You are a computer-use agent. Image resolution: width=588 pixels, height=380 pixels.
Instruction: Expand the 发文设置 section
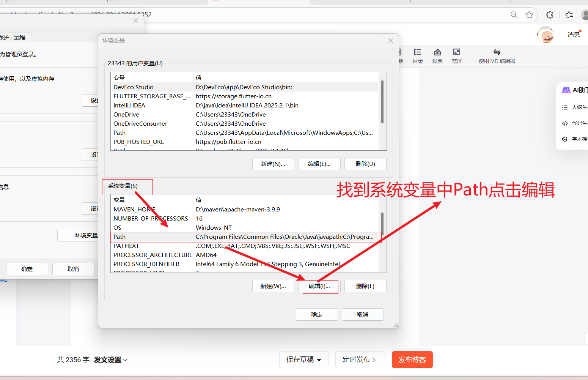[110, 360]
